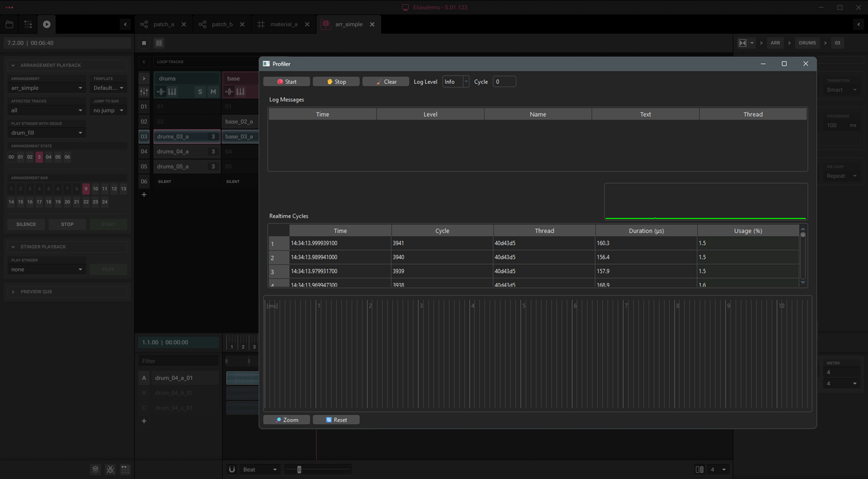Open the Jump To Bar dropdown
This screenshot has width=868, height=479.
click(x=108, y=110)
